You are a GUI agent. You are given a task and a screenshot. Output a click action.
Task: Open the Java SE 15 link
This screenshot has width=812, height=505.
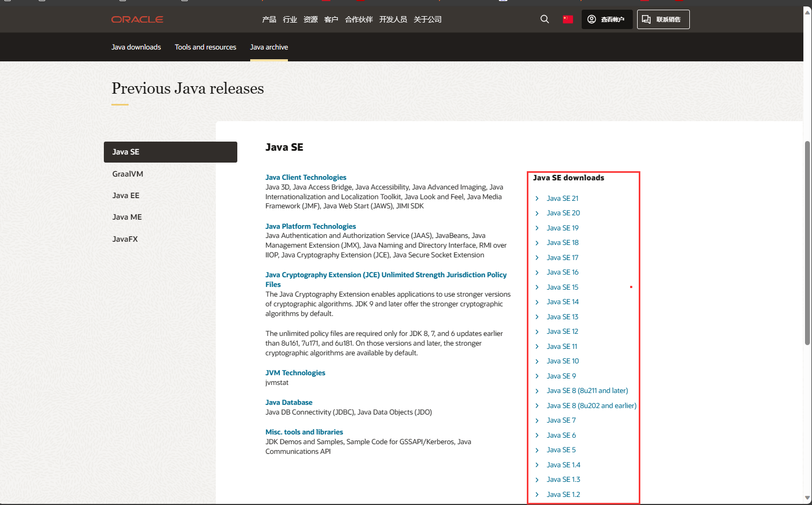(x=562, y=287)
